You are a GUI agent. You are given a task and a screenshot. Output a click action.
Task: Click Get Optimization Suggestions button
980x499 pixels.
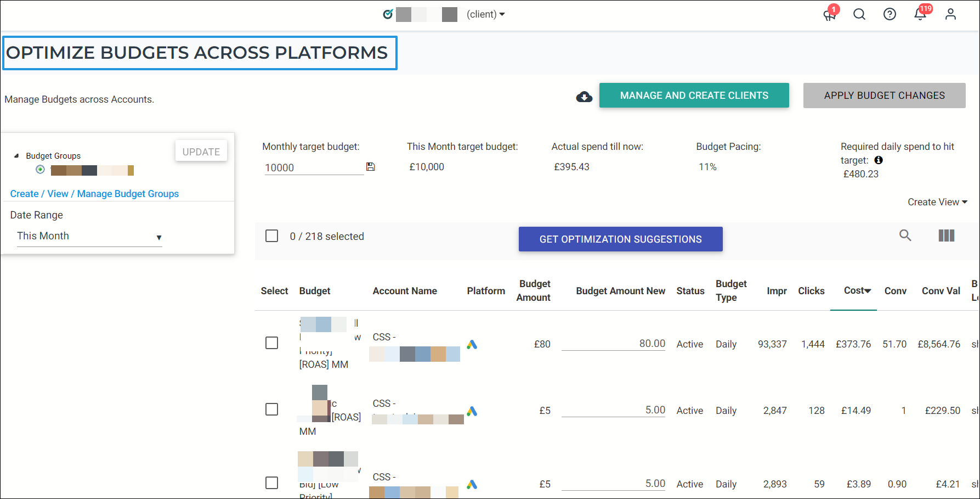(x=620, y=239)
